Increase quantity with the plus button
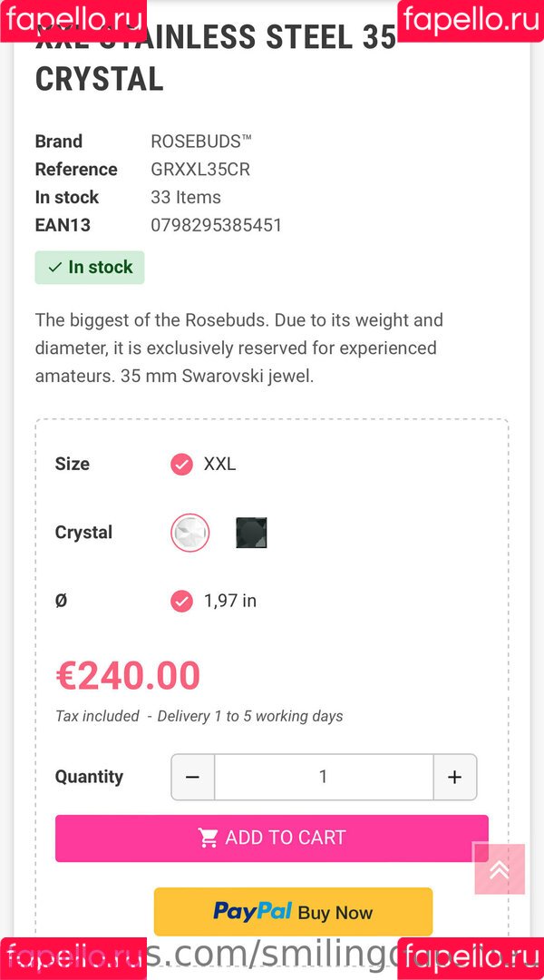Image resolution: width=544 pixels, height=980 pixels. tap(454, 777)
